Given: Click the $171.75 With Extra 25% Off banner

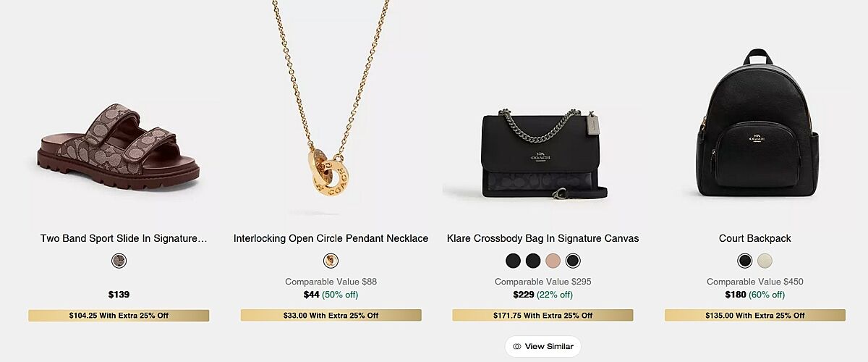Looking at the screenshot, I should [x=542, y=316].
